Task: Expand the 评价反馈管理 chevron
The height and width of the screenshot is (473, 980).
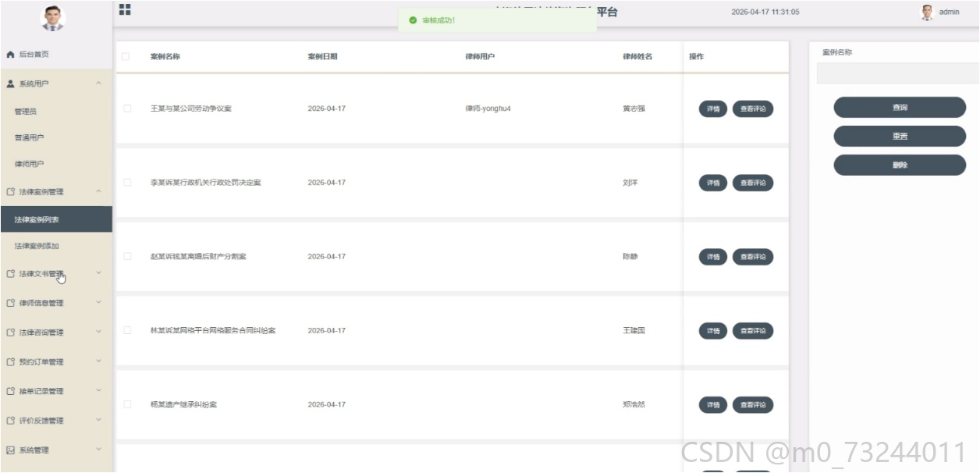Action: 98,420
